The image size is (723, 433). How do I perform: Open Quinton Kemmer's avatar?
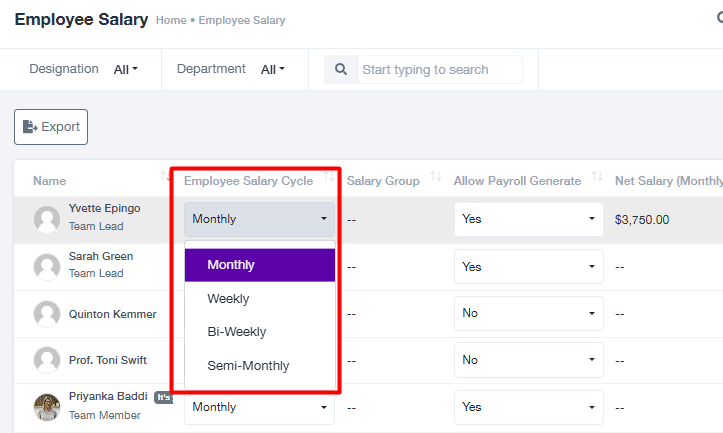47,314
